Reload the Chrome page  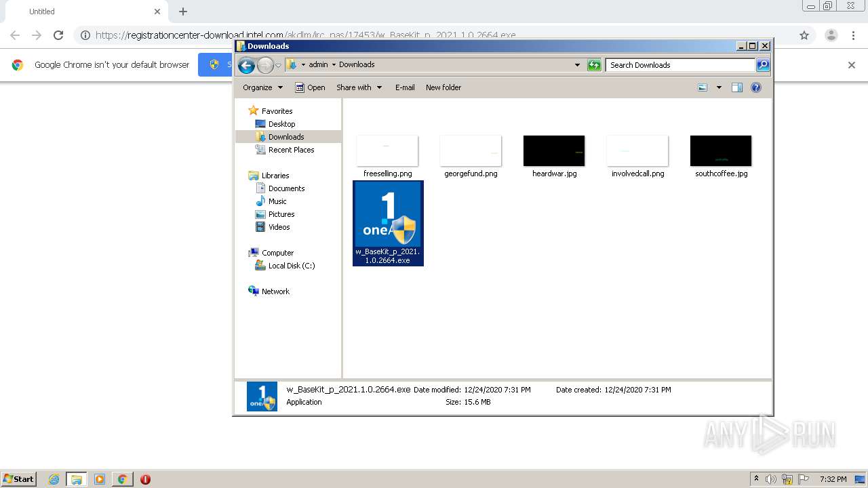(x=58, y=35)
